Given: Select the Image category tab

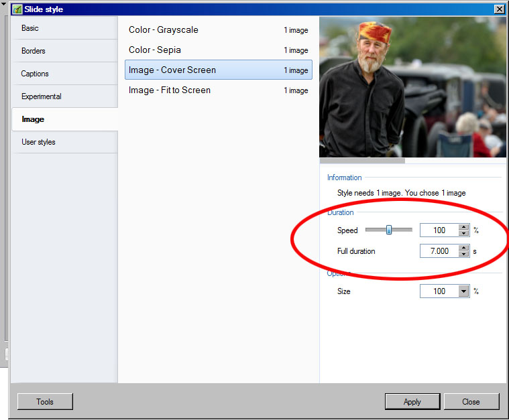Looking at the screenshot, I should [64, 119].
